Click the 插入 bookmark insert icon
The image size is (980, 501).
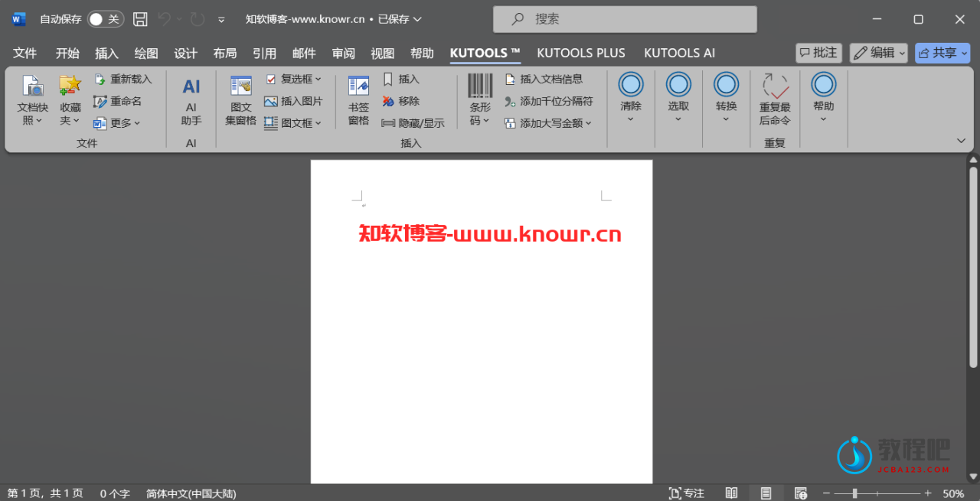point(387,79)
